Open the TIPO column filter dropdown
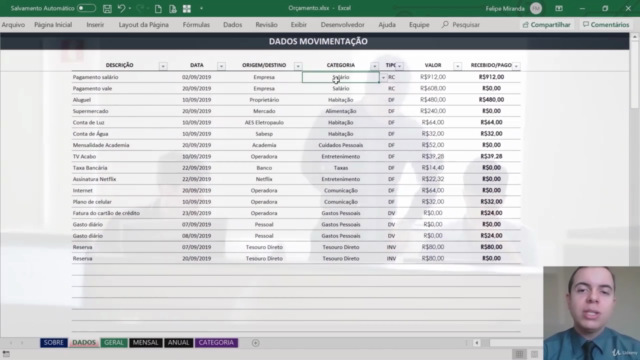This screenshot has width=640, height=360. (x=400, y=66)
